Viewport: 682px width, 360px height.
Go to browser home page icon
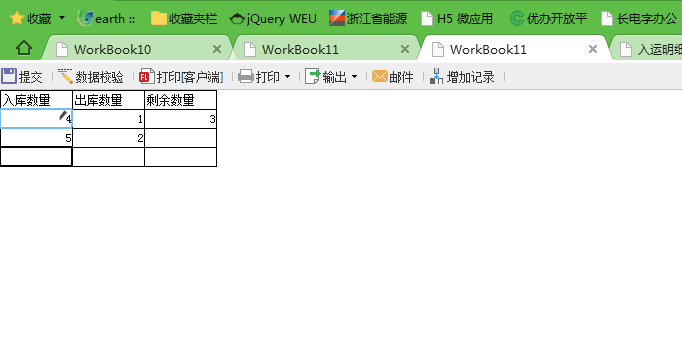click(x=24, y=48)
